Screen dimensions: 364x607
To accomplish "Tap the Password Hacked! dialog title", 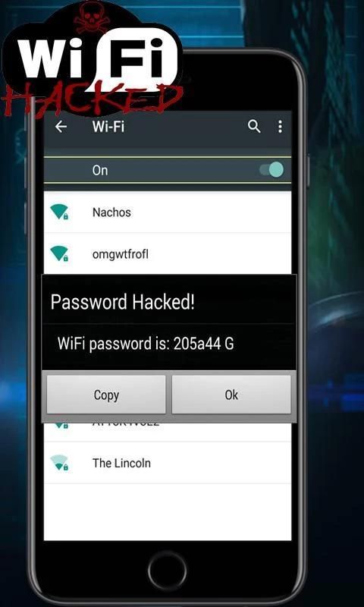I will (123, 302).
